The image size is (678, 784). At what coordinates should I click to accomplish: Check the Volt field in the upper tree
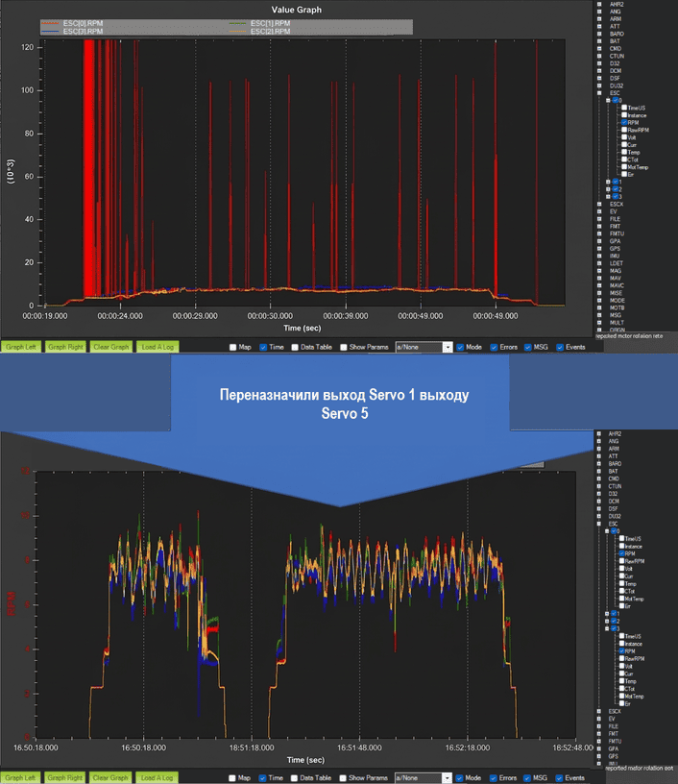click(x=624, y=137)
